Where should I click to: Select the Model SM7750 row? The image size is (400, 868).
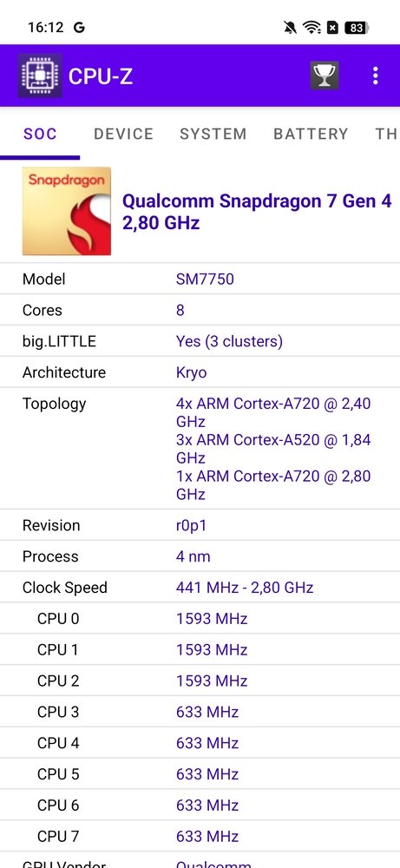(x=200, y=279)
